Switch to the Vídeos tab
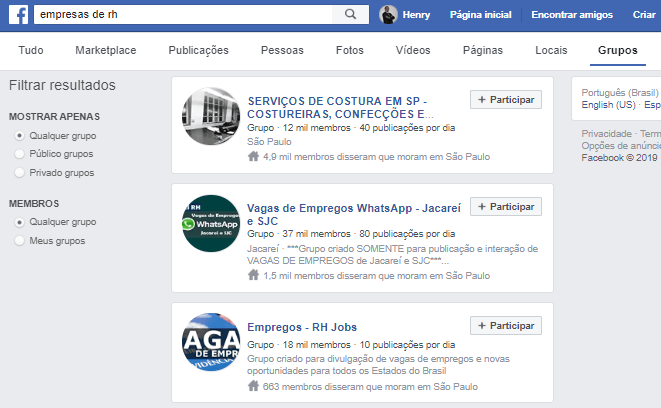Viewport: 661px width, 408px height. (413, 50)
